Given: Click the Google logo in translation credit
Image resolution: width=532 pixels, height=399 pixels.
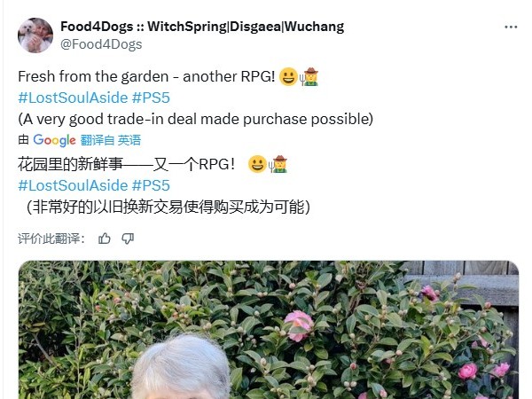Looking at the screenshot, I should 54,140.
